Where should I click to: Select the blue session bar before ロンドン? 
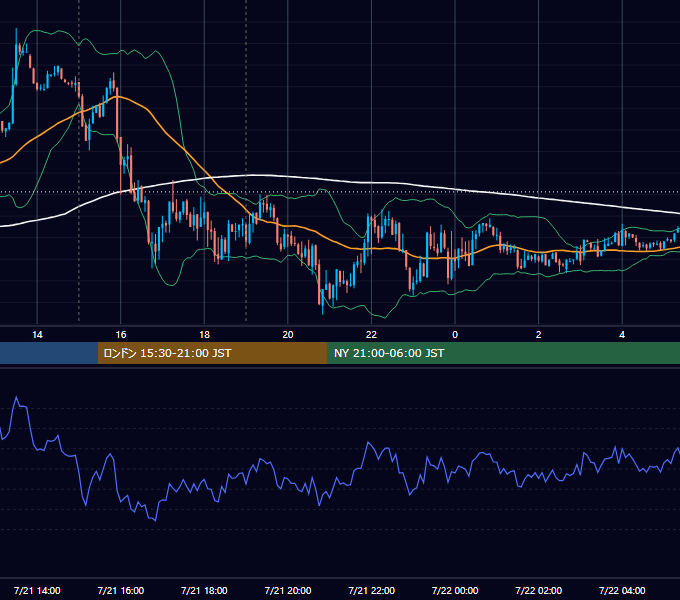(49, 353)
